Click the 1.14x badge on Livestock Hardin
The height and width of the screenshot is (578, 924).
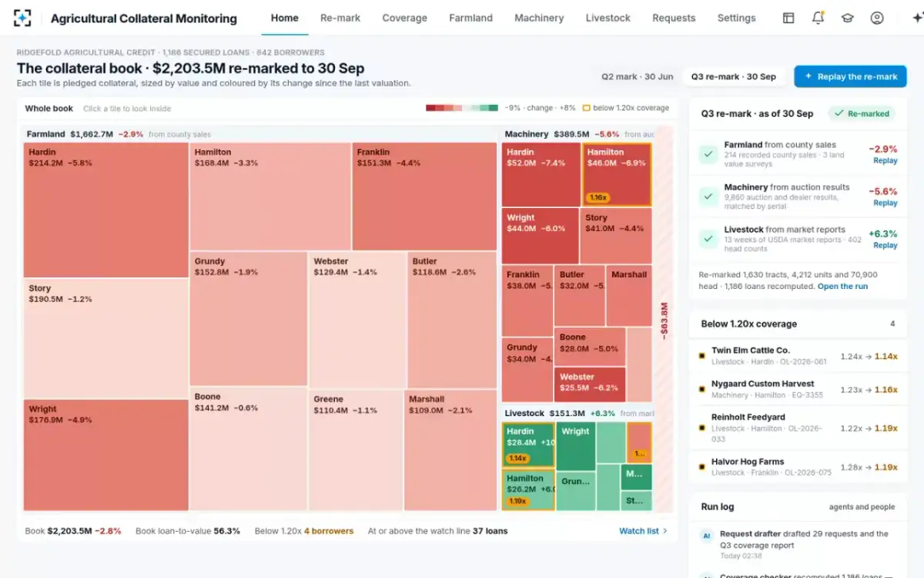[x=517, y=459]
